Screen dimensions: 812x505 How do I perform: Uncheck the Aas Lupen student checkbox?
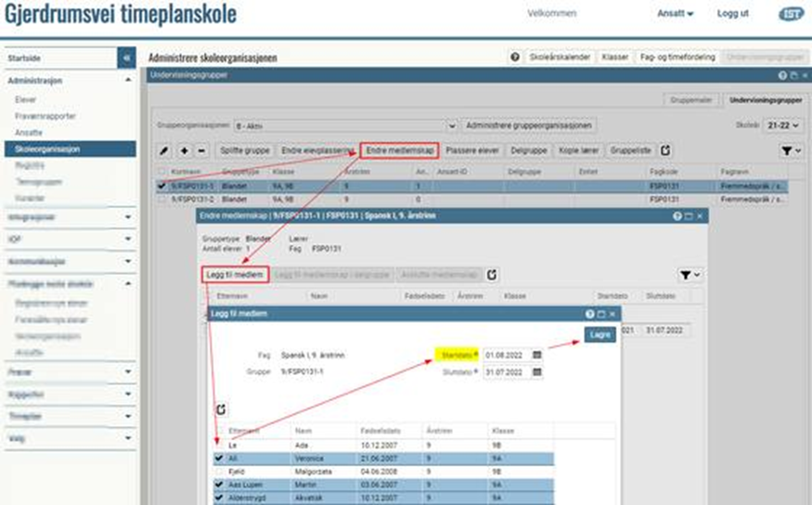click(x=218, y=484)
